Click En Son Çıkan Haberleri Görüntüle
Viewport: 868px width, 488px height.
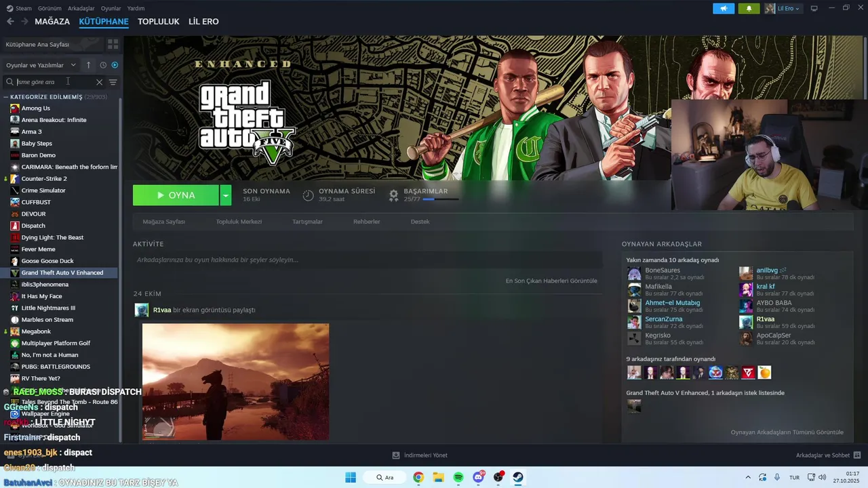[551, 281]
